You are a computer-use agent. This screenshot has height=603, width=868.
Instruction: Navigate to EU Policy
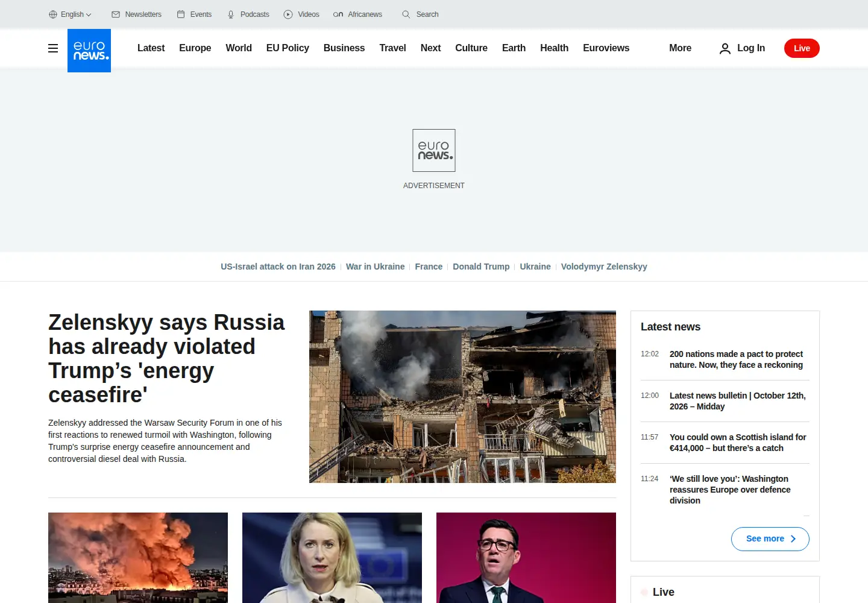point(288,48)
